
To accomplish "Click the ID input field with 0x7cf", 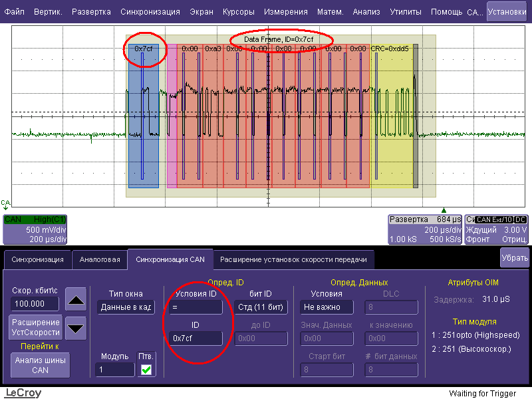I will [x=196, y=338].
